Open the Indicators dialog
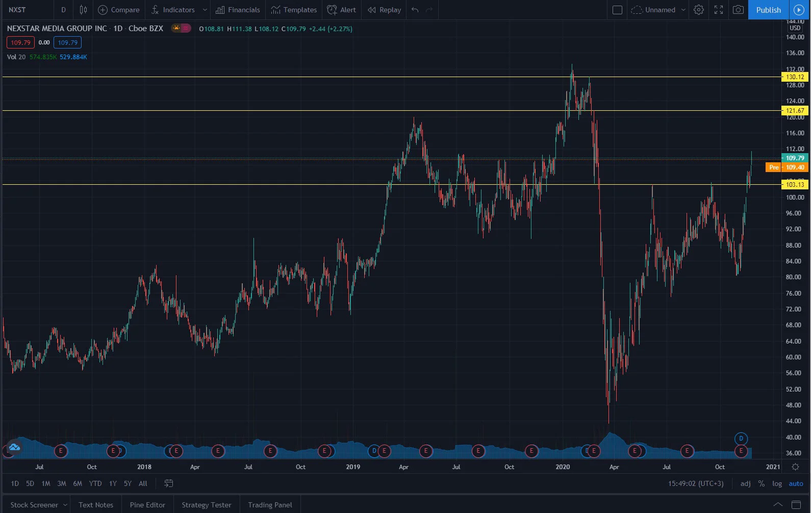812x513 pixels. pyautogui.click(x=173, y=10)
